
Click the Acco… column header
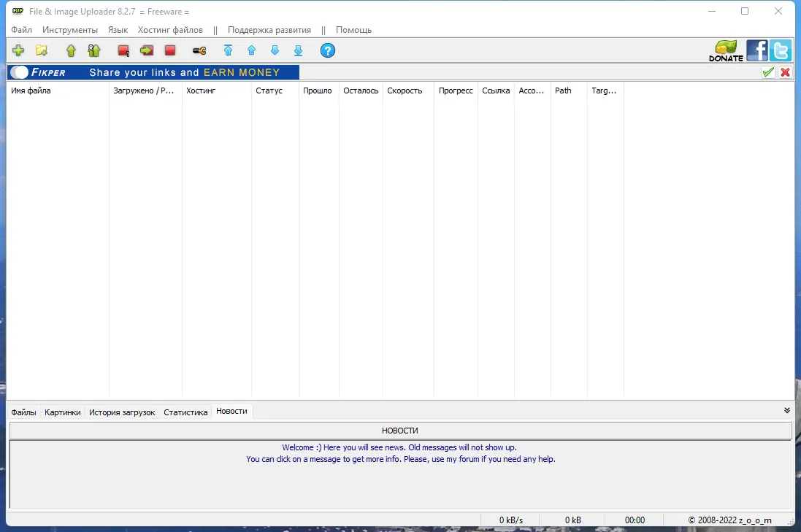click(533, 90)
